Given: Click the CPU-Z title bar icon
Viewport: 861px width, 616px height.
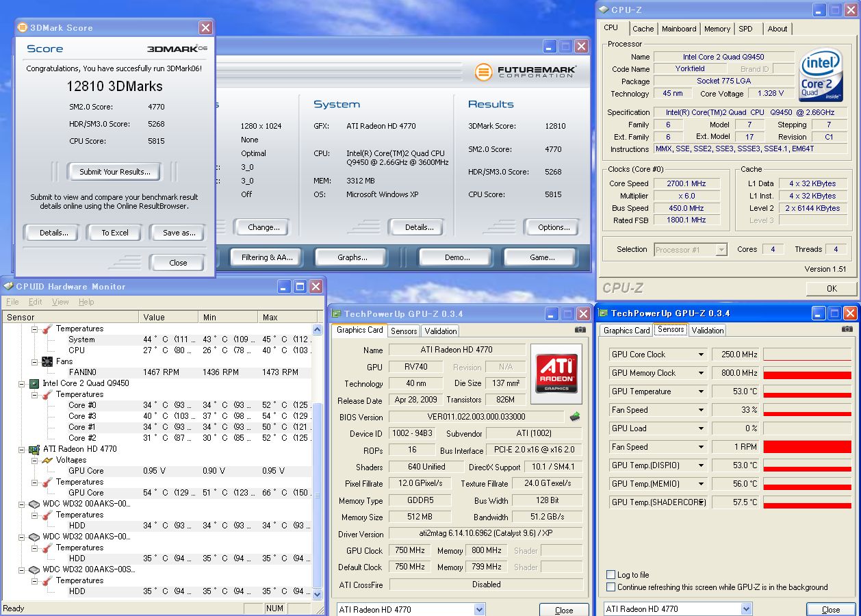Looking at the screenshot, I should click(604, 10).
